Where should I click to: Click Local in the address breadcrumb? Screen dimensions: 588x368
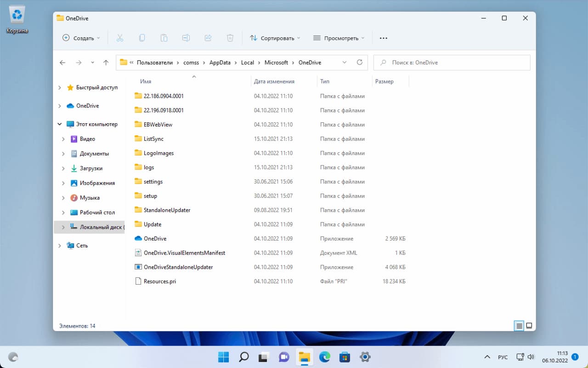248,63
